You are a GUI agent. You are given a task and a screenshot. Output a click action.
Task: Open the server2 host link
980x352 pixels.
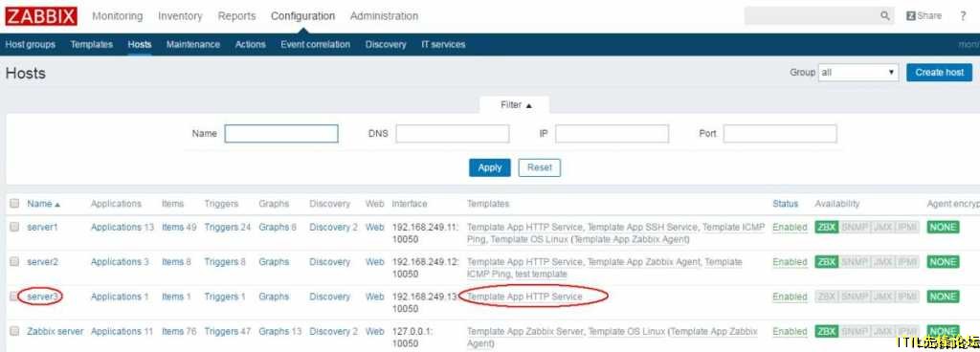[42, 262]
